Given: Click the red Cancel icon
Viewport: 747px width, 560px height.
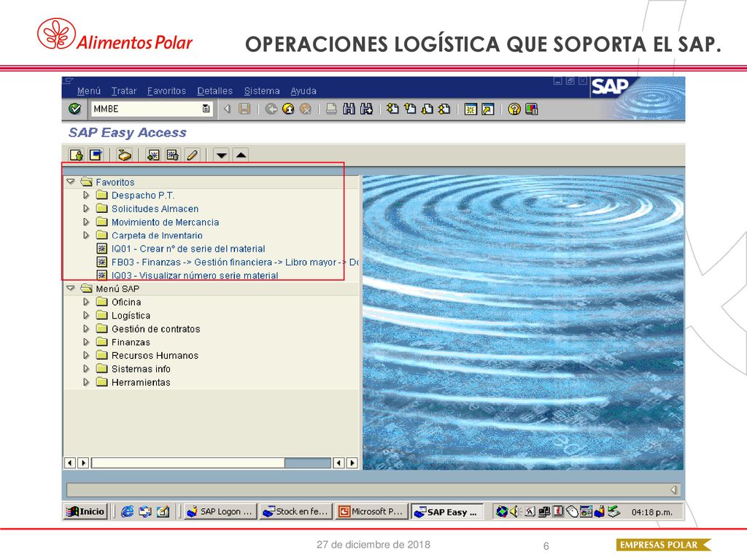Looking at the screenshot, I should tap(306, 109).
